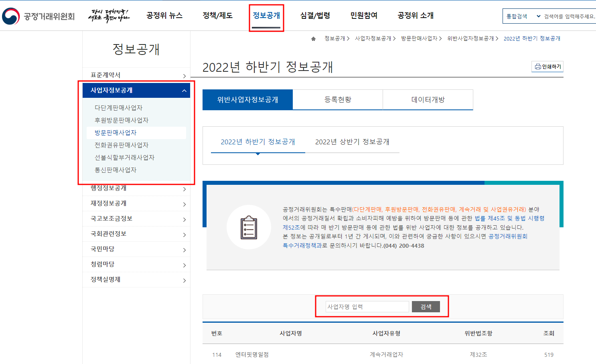Open the 정보공개 top menu

pos(266,15)
